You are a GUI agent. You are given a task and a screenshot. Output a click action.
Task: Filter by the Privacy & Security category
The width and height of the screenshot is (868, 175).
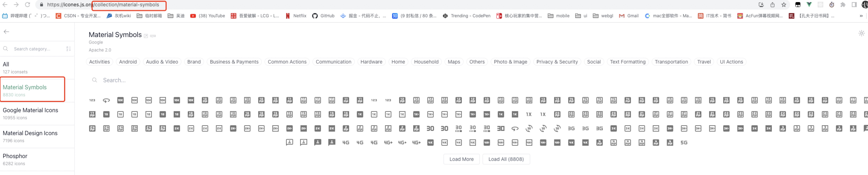click(x=557, y=62)
